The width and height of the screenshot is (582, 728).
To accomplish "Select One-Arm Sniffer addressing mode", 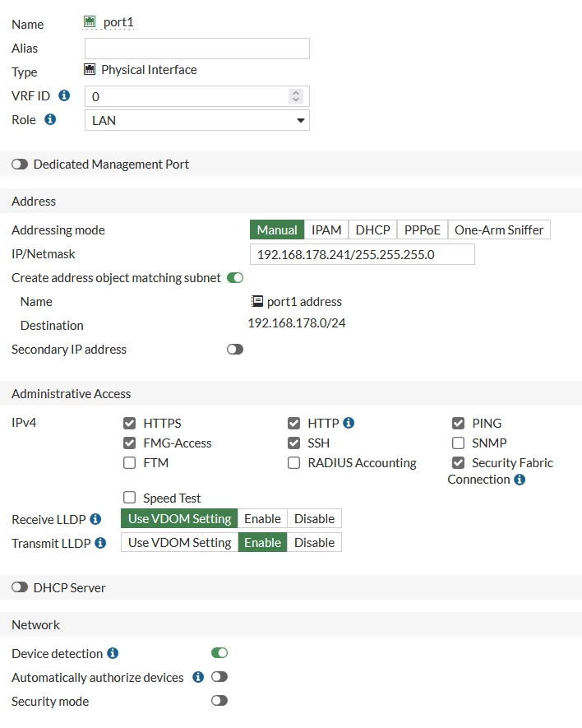I will click(x=499, y=230).
